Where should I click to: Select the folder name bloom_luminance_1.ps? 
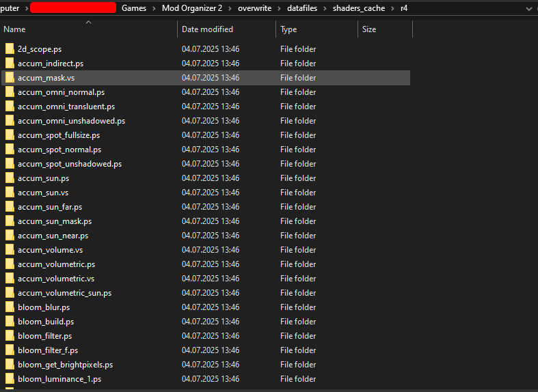point(59,379)
